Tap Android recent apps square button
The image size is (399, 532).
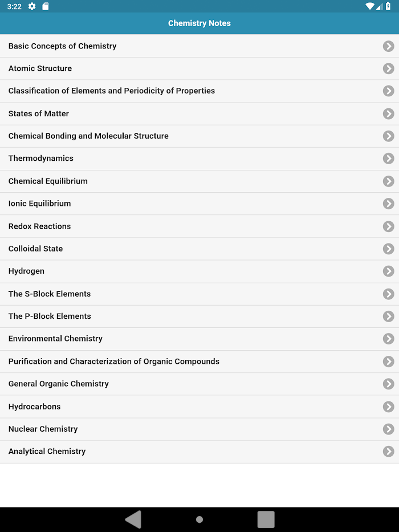tap(266, 519)
